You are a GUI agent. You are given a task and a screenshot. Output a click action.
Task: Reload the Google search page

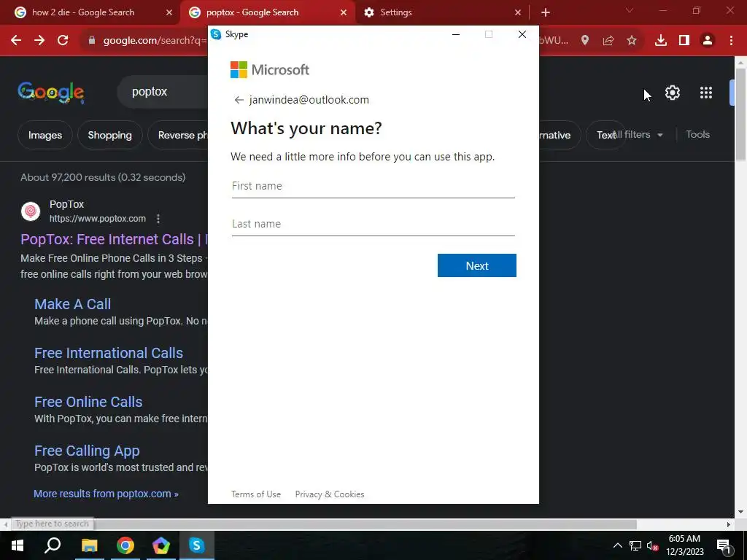click(63, 41)
